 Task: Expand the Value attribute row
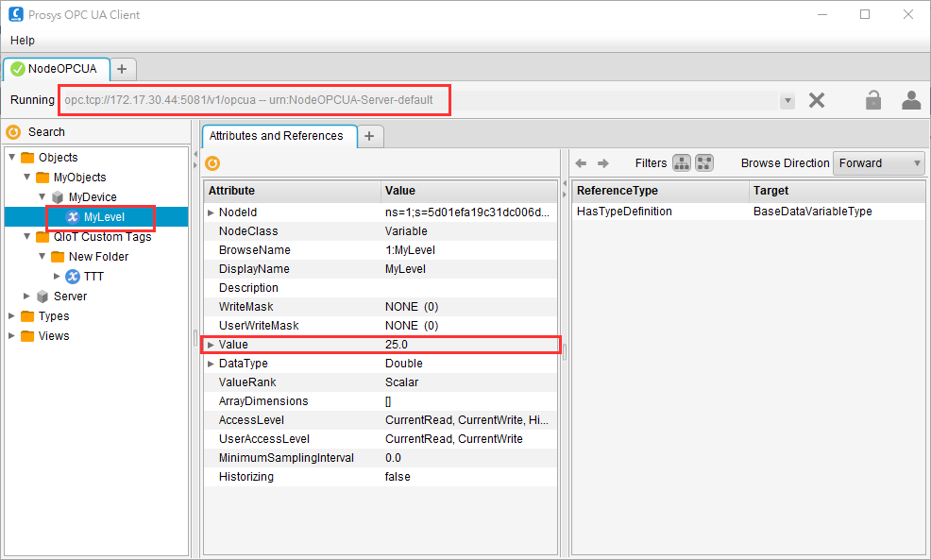point(211,345)
